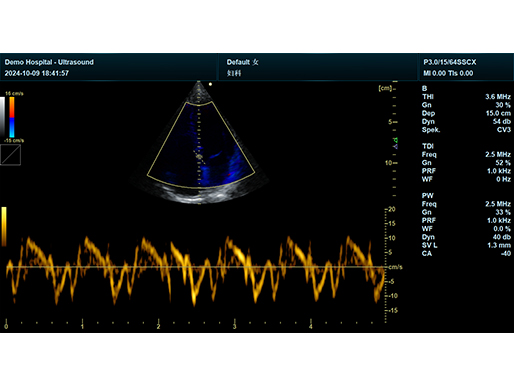The height and width of the screenshot is (386, 514).
Task: Select the CA -40 angle parameter
Action: 466,253
